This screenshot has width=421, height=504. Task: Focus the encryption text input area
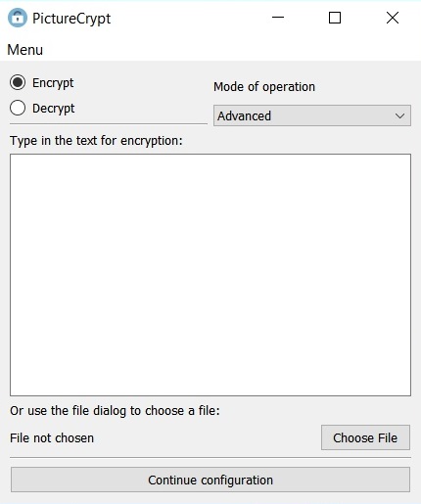(x=210, y=275)
